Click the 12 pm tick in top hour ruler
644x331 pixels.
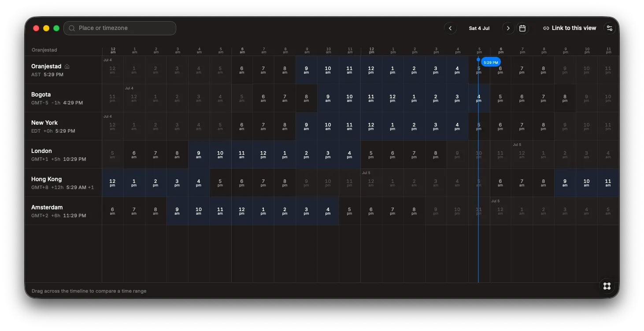pyautogui.click(x=372, y=51)
